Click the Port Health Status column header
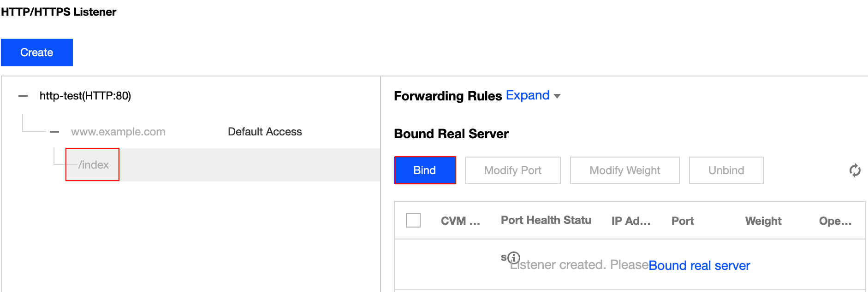The height and width of the screenshot is (292, 868). click(x=546, y=220)
